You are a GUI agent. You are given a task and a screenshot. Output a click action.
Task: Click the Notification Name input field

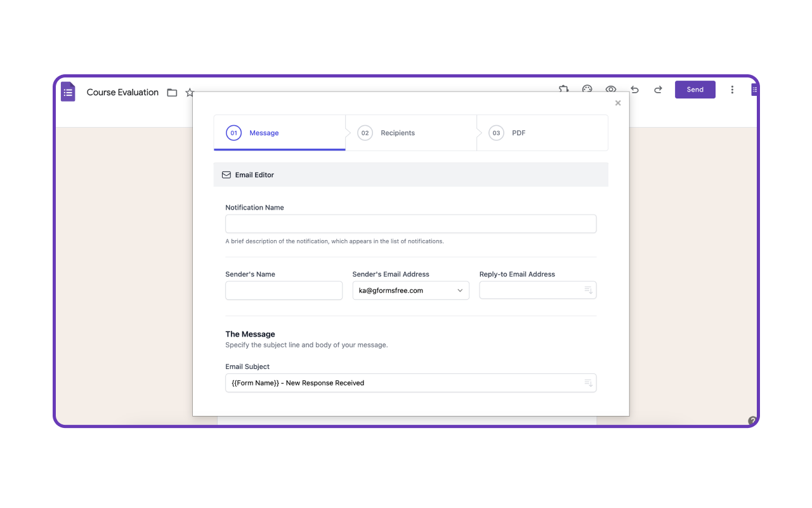click(410, 224)
